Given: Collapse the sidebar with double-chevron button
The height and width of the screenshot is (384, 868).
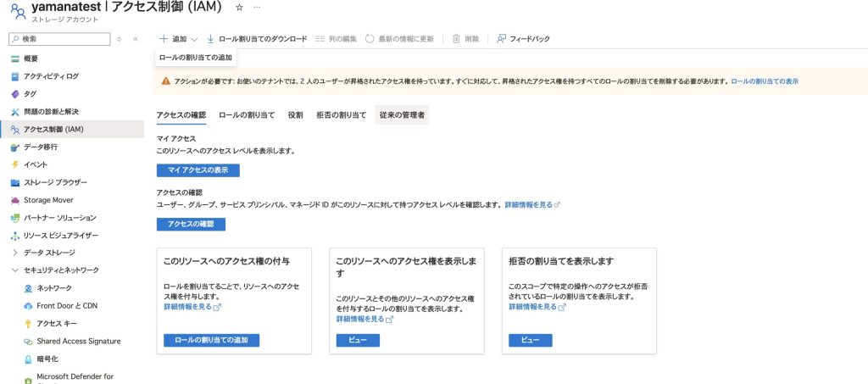Looking at the screenshot, I should 136,39.
